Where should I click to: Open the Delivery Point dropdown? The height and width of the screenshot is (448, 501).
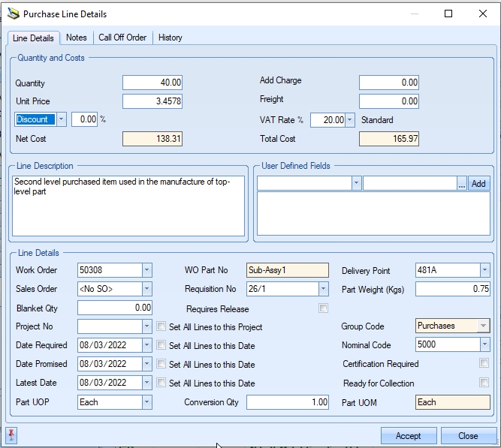click(x=484, y=270)
